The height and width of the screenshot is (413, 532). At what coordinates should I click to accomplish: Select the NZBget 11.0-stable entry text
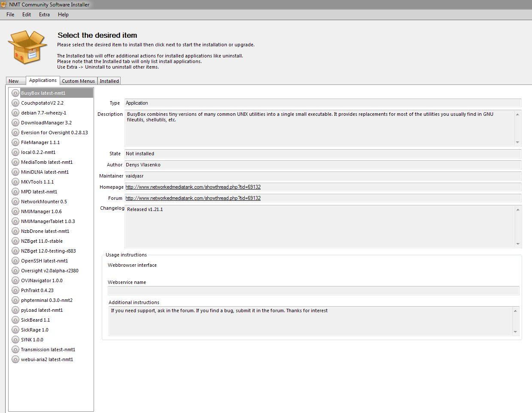pyautogui.click(x=42, y=241)
